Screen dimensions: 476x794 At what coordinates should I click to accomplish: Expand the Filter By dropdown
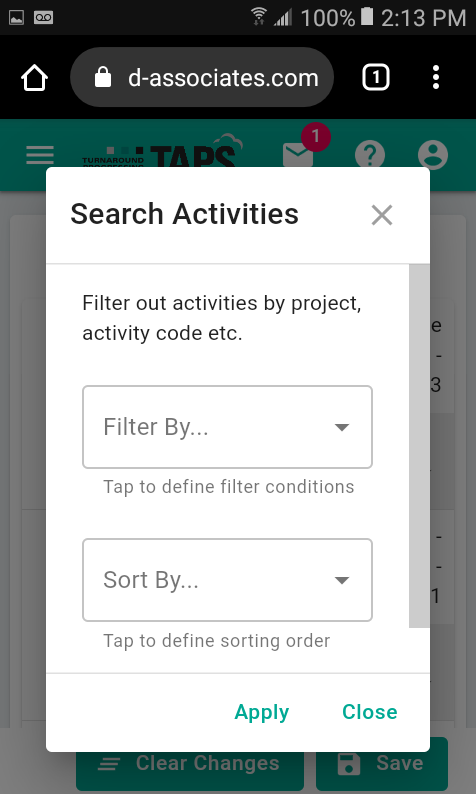227,427
